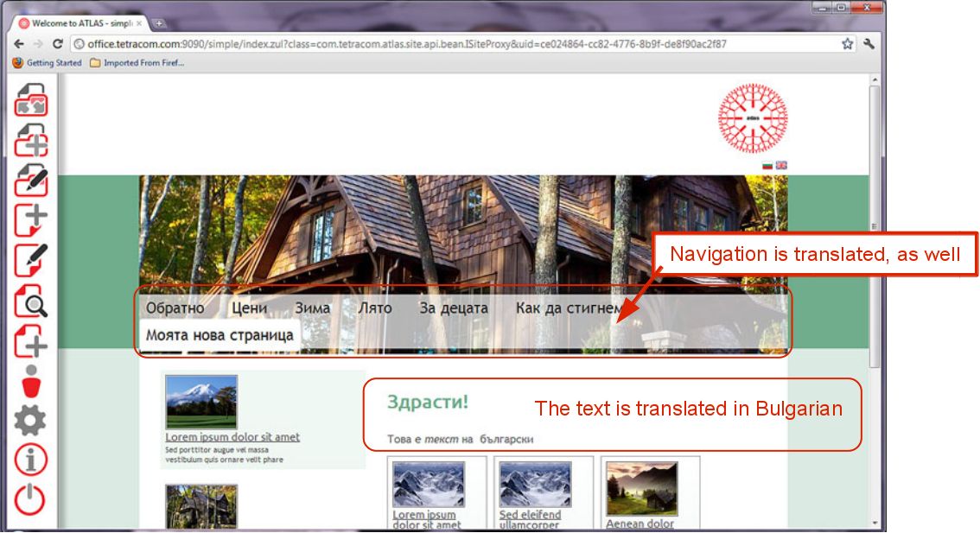Select the 'Моята нова страница' navigation tab

(220, 335)
